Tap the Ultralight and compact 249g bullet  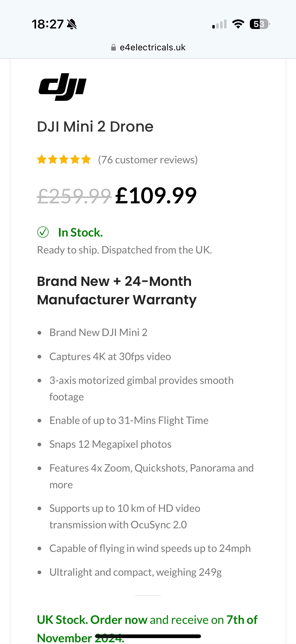point(135,572)
